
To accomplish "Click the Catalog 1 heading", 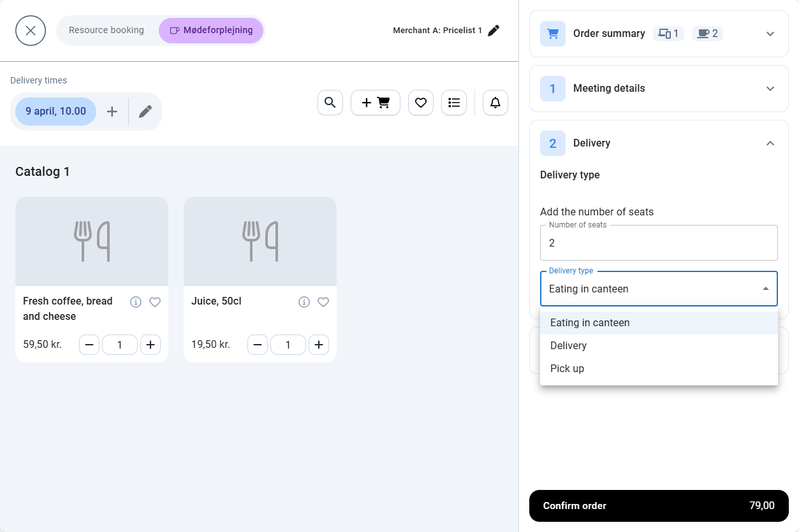I will 43,171.
